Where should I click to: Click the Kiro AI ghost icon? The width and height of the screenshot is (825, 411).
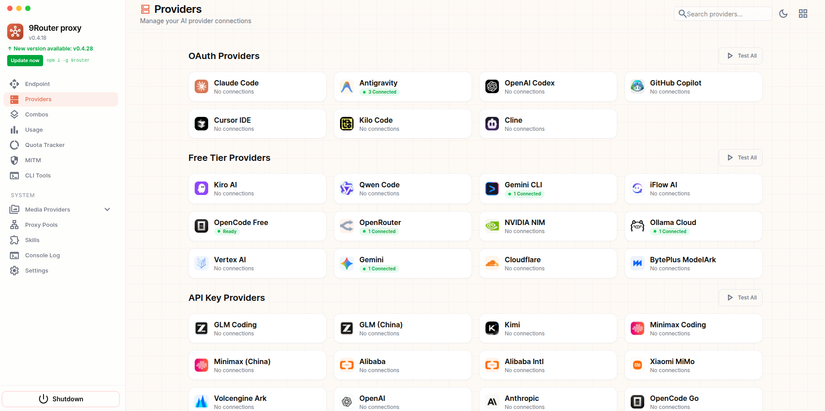(x=202, y=188)
